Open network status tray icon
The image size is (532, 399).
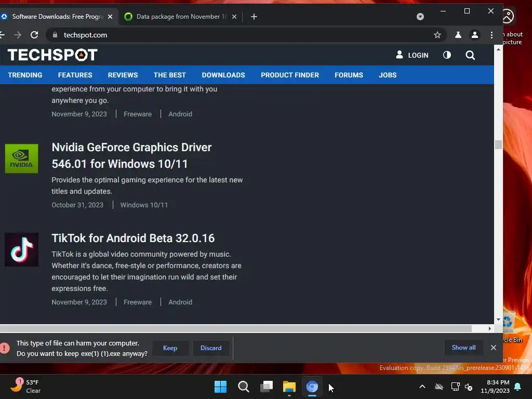(x=455, y=387)
